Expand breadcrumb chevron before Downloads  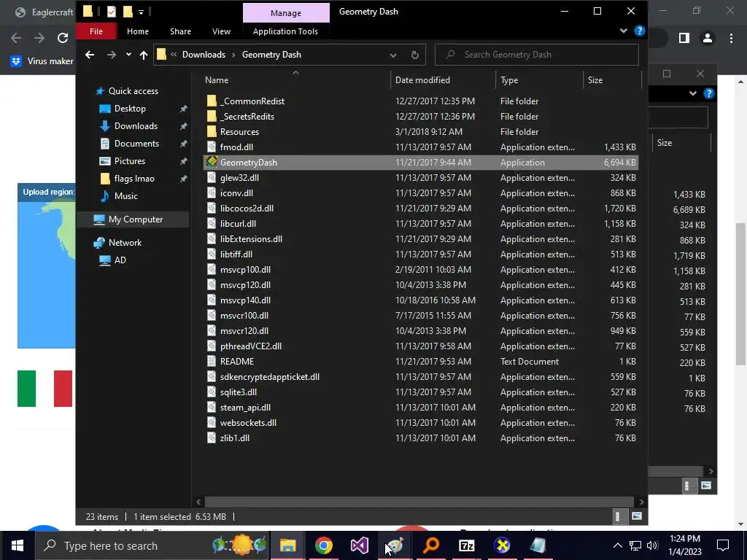(174, 55)
